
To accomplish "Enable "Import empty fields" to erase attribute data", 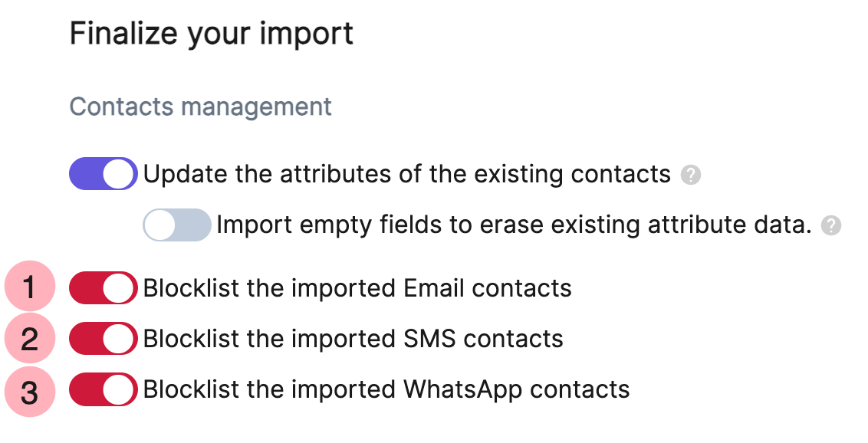I will tap(176, 225).
